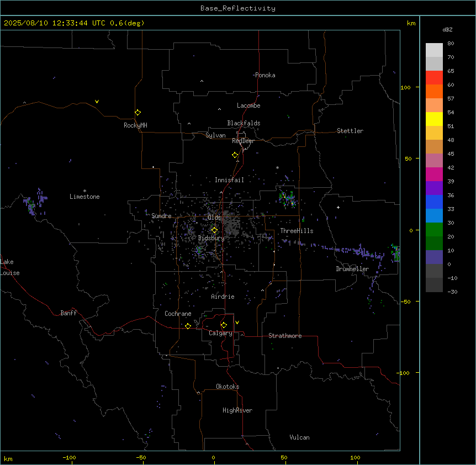Click the Banff city label
Image resolution: width=476 pixels, height=465 pixels.
[x=68, y=313]
